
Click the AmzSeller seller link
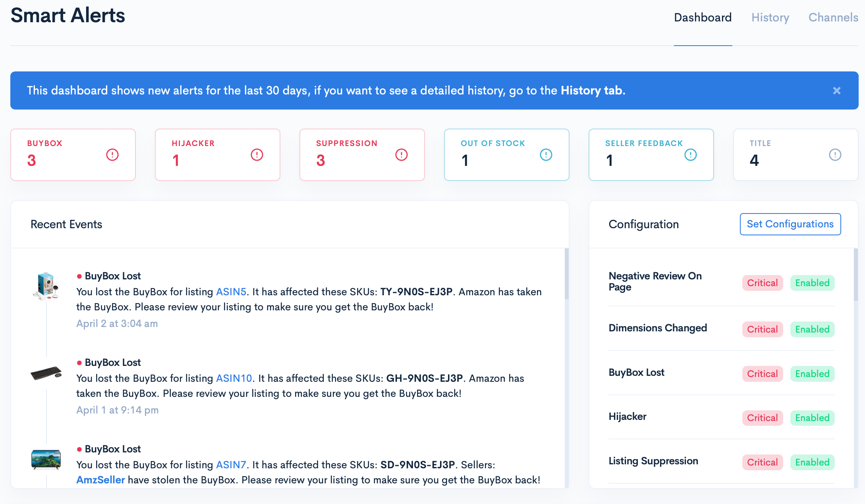click(100, 480)
